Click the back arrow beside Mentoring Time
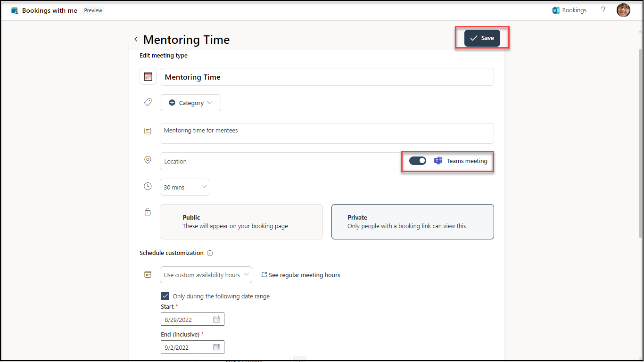 click(x=136, y=40)
